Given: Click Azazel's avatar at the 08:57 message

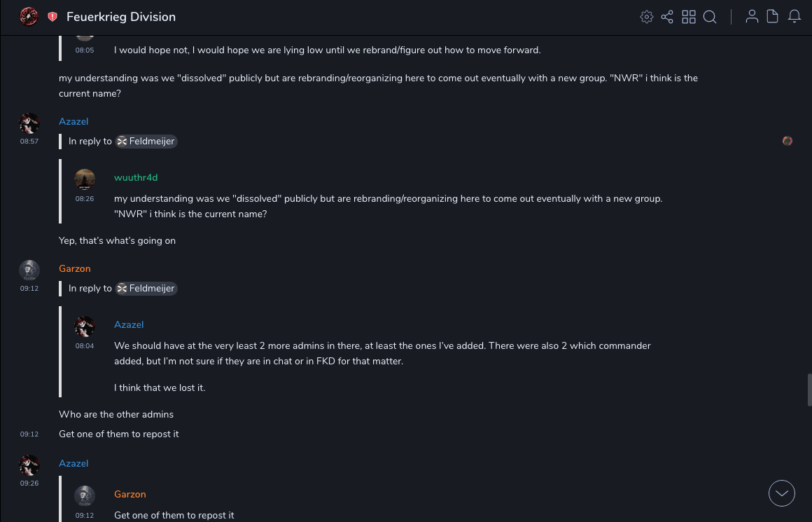Looking at the screenshot, I should [29, 123].
